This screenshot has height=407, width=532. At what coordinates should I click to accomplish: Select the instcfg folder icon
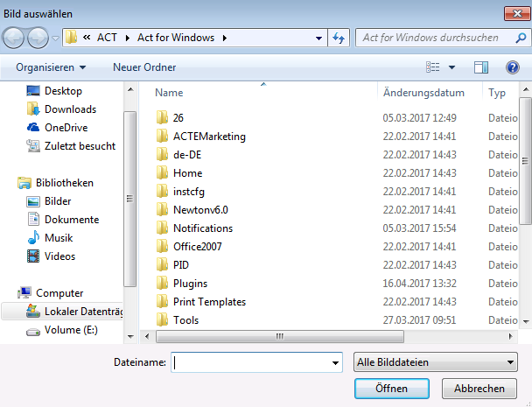tap(162, 191)
